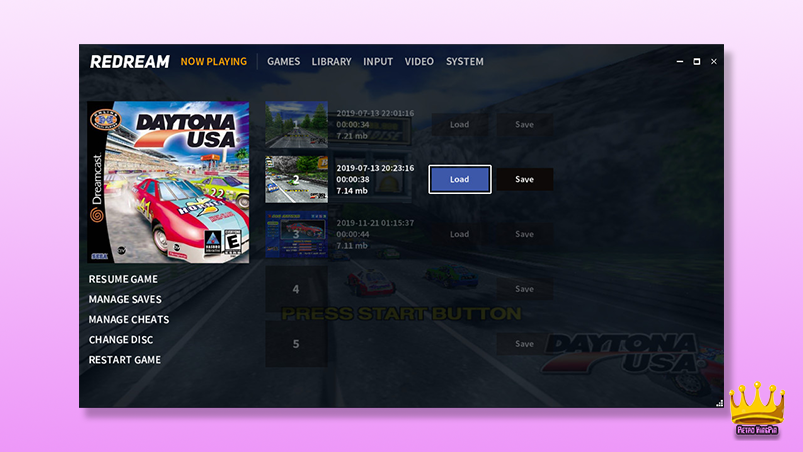The height and width of the screenshot is (452, 803).
Task: Go to the Input settings tab
Action: click(x=378, y=61)
